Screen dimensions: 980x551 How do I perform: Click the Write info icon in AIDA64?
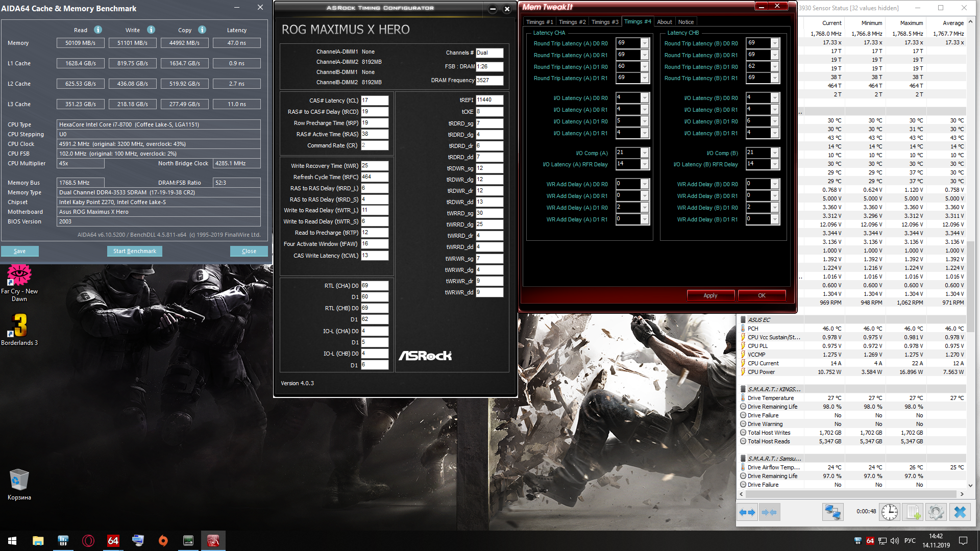pos(151,30)
